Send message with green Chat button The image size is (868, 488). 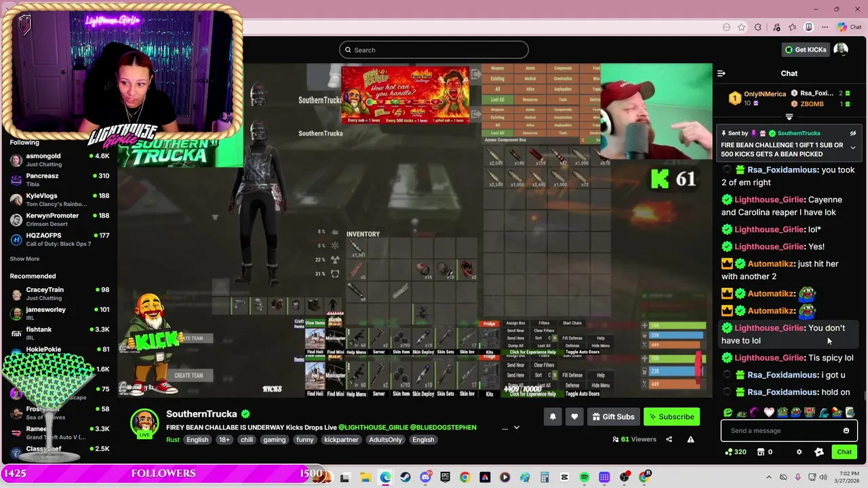click(844, 452)
